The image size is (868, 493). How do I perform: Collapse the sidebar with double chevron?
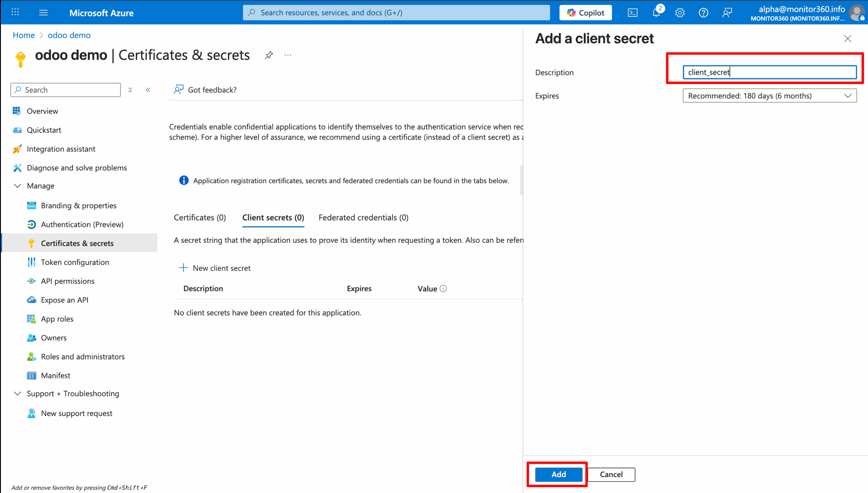coord(148,90)
